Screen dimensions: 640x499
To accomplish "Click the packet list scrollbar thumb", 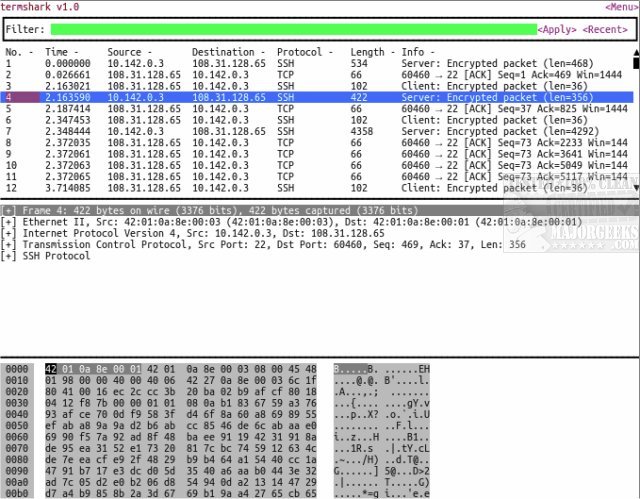I will pyautogui.click(x=636, y=63).
